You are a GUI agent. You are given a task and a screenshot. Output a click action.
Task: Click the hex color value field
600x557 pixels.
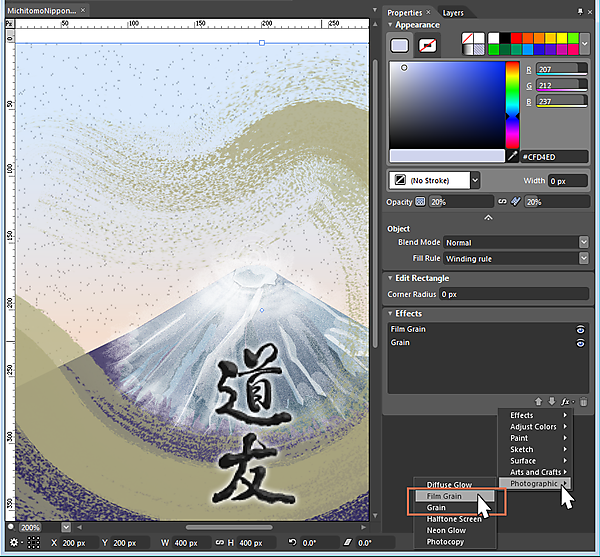[x=552, y=157]
